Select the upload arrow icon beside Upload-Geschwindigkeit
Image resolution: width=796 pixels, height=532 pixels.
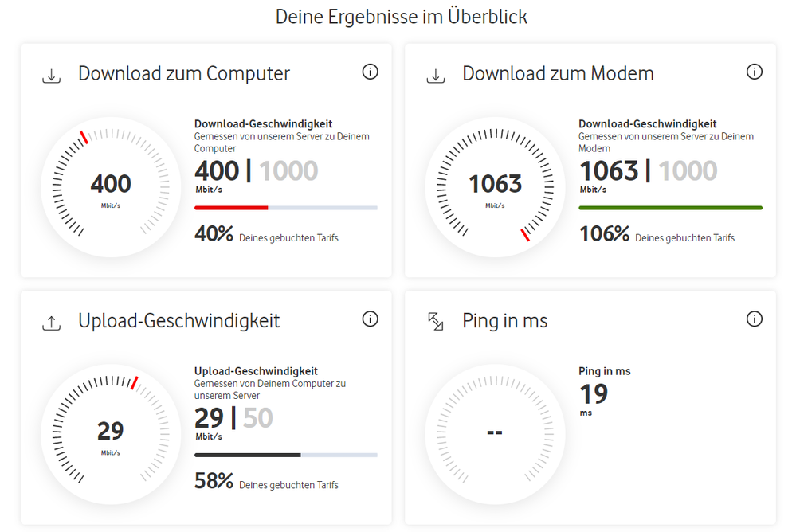[x=51, y=320]
